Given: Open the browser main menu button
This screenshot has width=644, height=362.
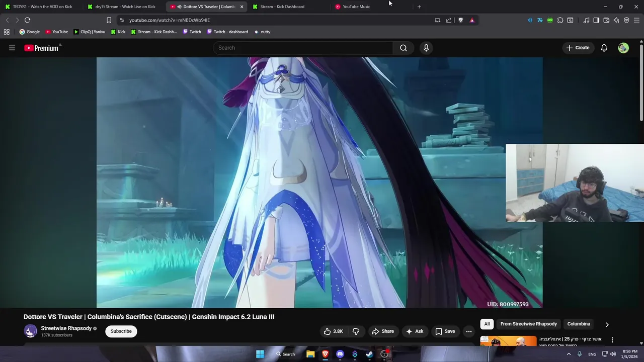Looking at the screenshot, I should [636, 20].
